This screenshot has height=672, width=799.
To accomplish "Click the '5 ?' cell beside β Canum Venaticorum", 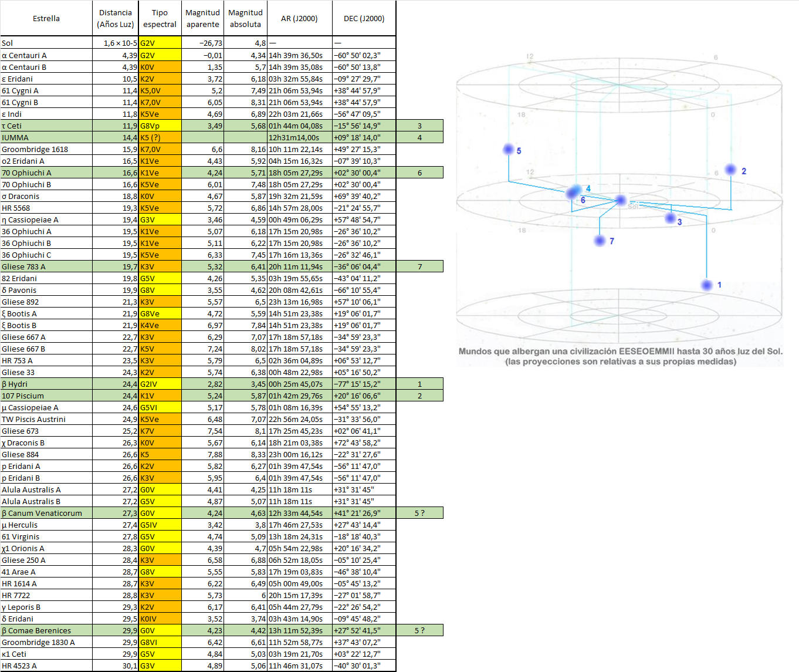I will point(419,513).
